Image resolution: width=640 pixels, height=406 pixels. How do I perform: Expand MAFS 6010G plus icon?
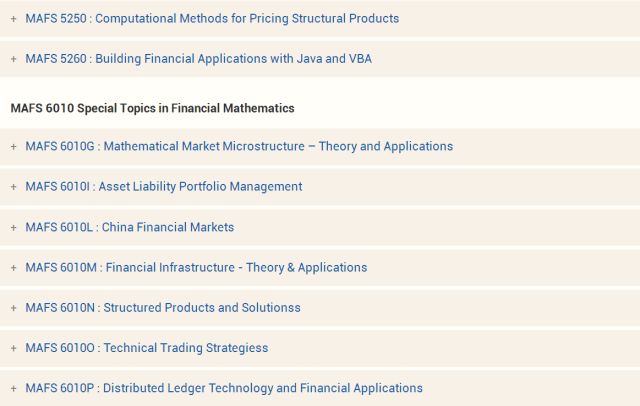13,146
